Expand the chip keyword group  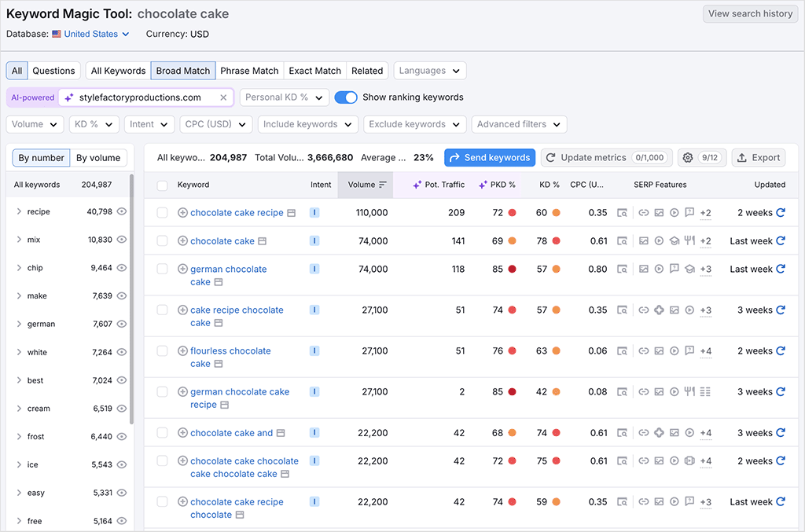[x=19, y=268]
